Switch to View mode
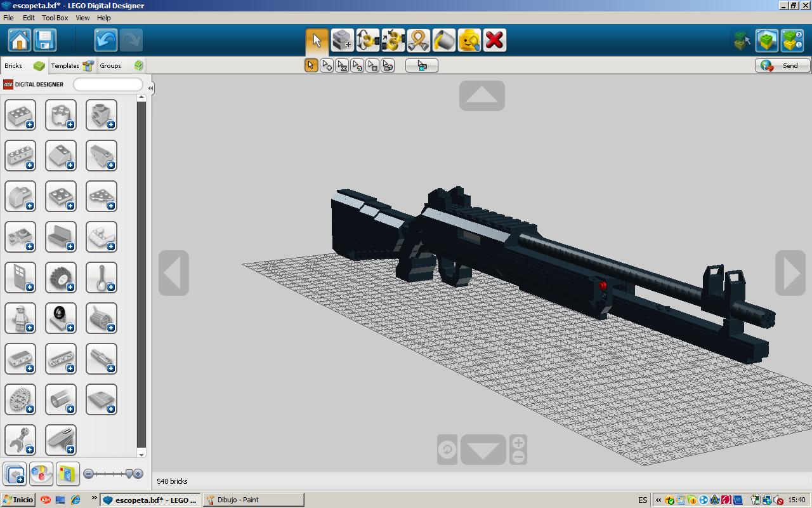 (766, 39)
